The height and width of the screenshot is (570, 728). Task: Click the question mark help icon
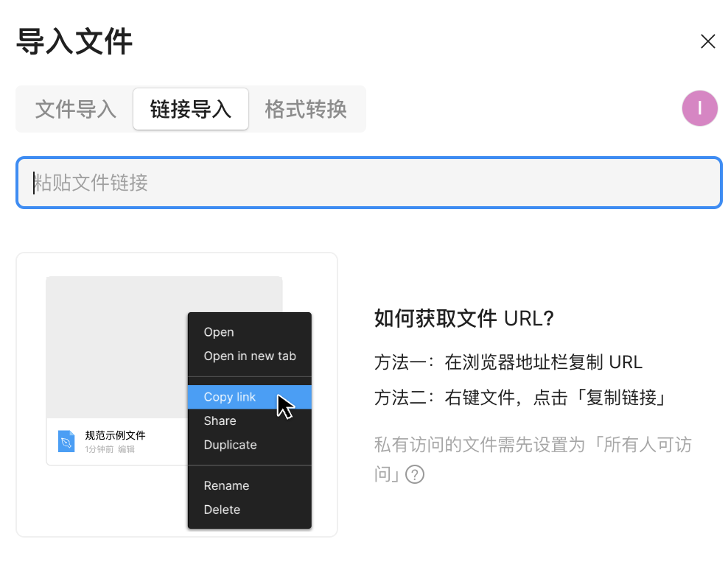[x=415, y=474]
